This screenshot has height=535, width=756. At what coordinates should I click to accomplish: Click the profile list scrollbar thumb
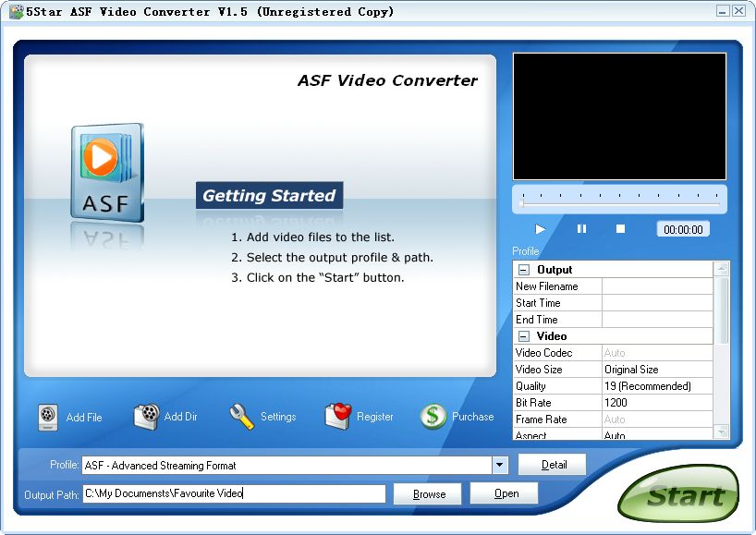tap(721, 310)
